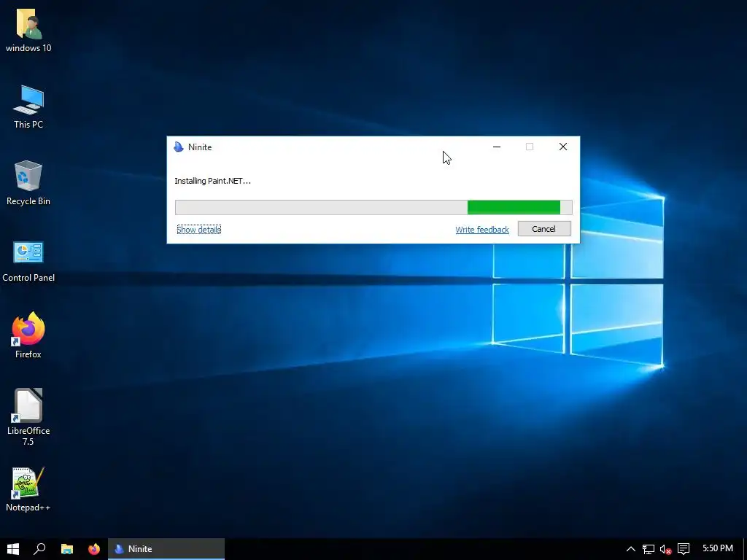Open the muted volume tray icon
Image resolution: width=747 pixels, height=560 pixels.
[x=665, y=549]
